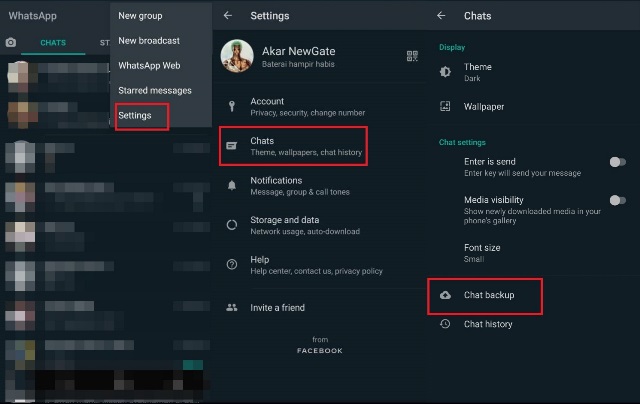Open WhatsApp Web from the menu
The width and height of the screenshot is (640, 404).
149,66
